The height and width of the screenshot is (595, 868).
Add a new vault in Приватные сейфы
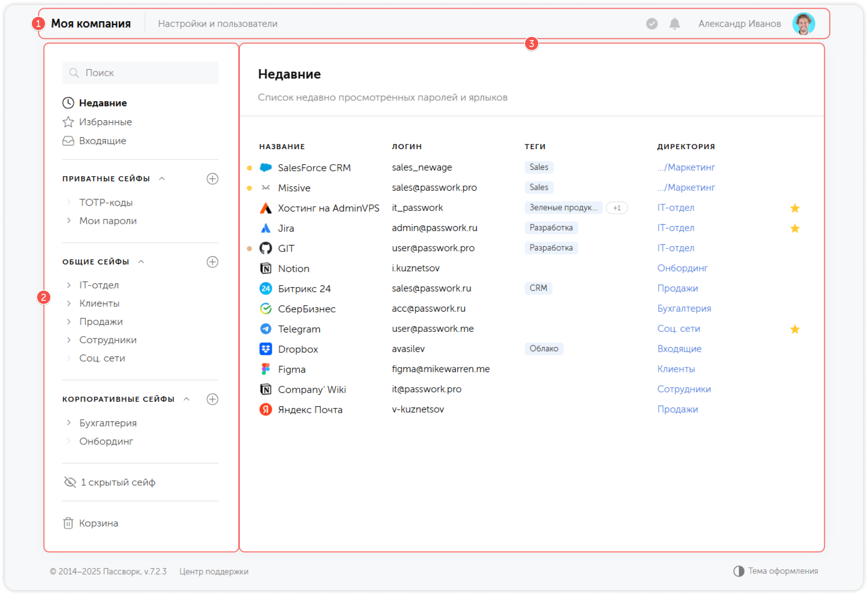(x=213, y=179)
